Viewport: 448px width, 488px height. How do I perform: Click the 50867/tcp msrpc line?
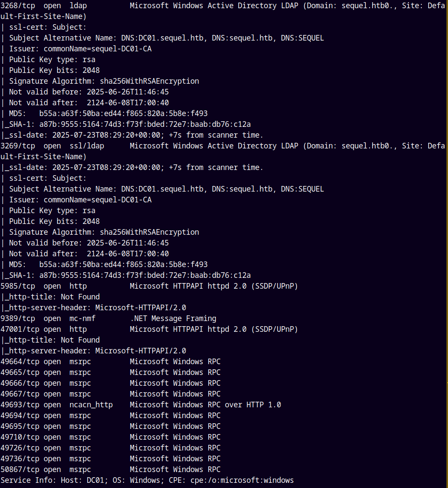(110, 469)
